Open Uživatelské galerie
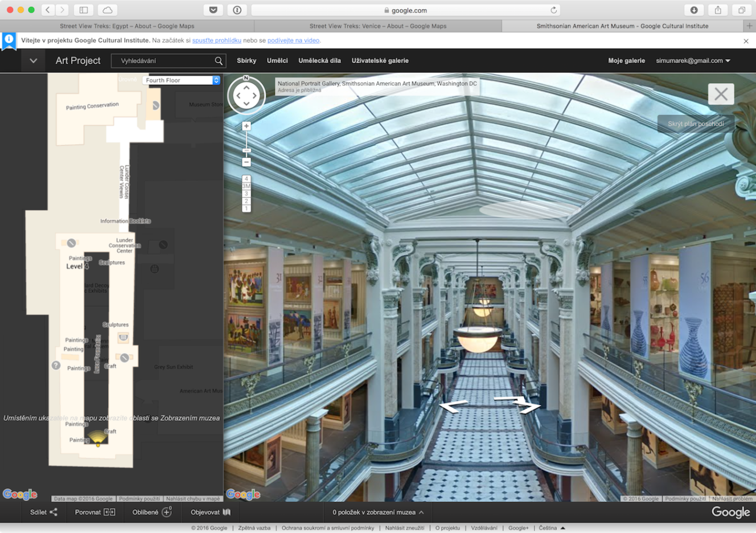Viewport: 756px width, 533px height. [380, 60]
